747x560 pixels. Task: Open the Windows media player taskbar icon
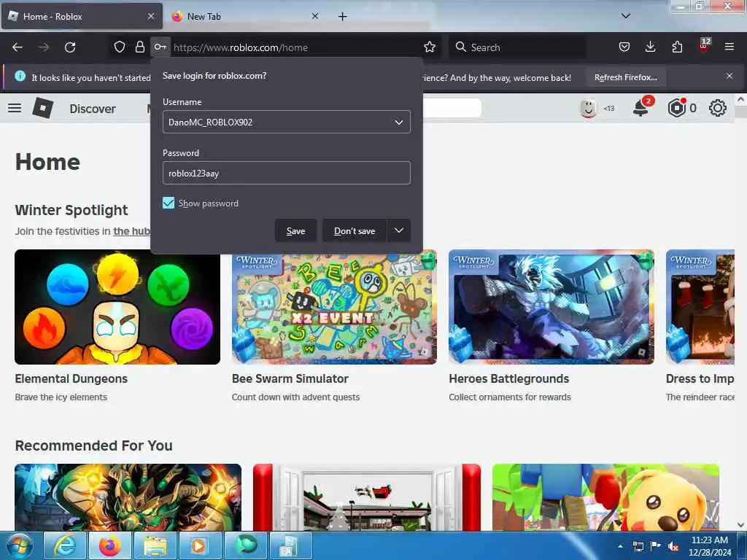coord(200,545)
